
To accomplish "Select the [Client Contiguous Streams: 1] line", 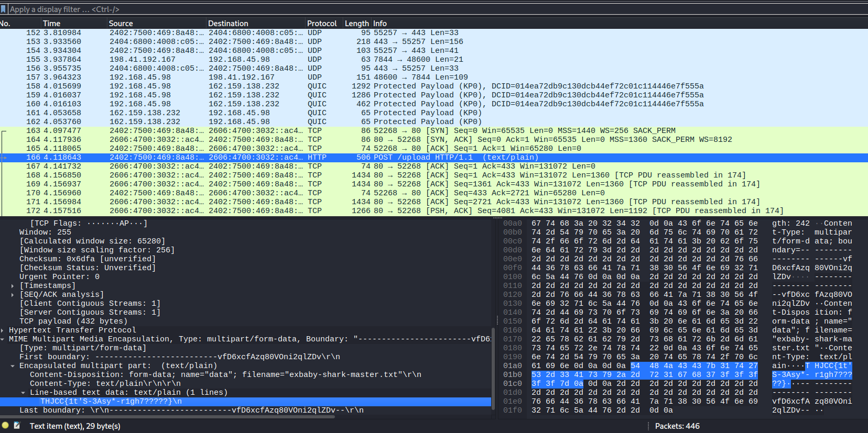I will click(90, 304).
